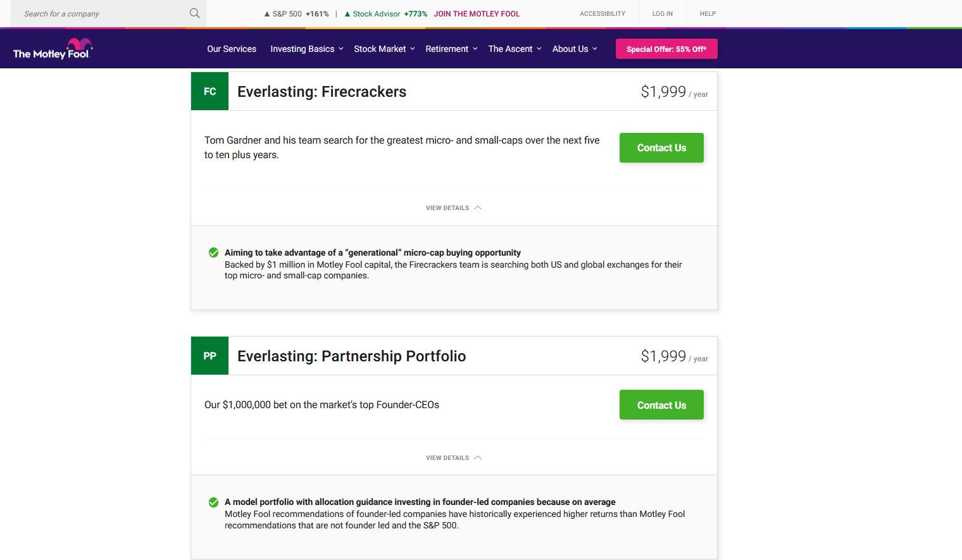Collapse View Details under Firecrackers

coord(454,208)
